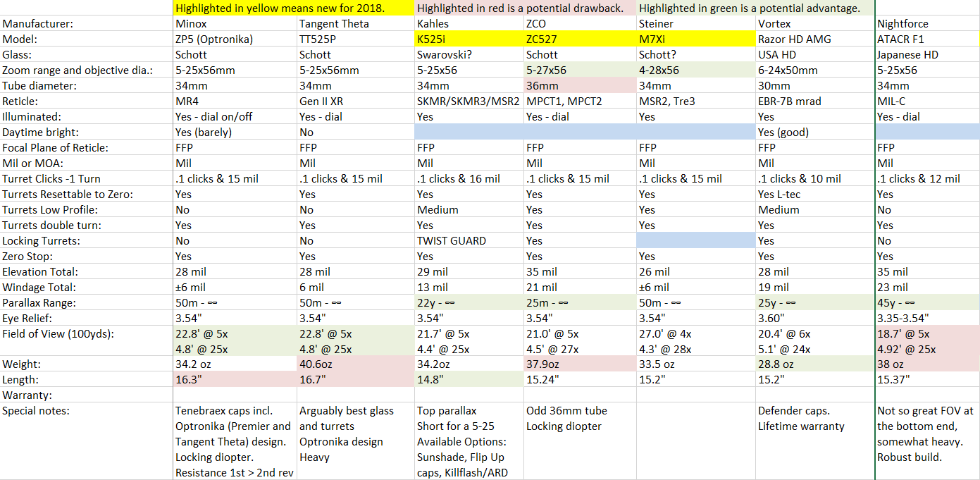This screenshot has height=480, width=980.
Task: Click the 'Special notes:' row label
Action: [x=36, y=411]
